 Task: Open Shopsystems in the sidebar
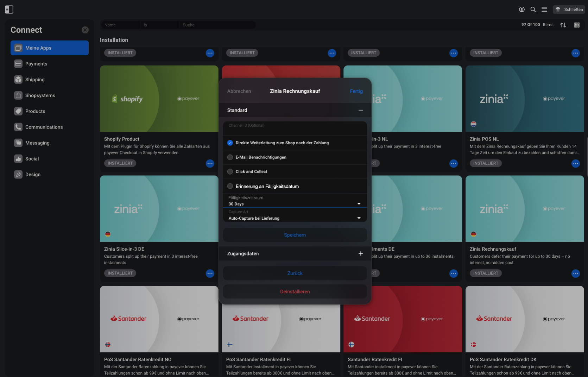click(x=50, y=95)
